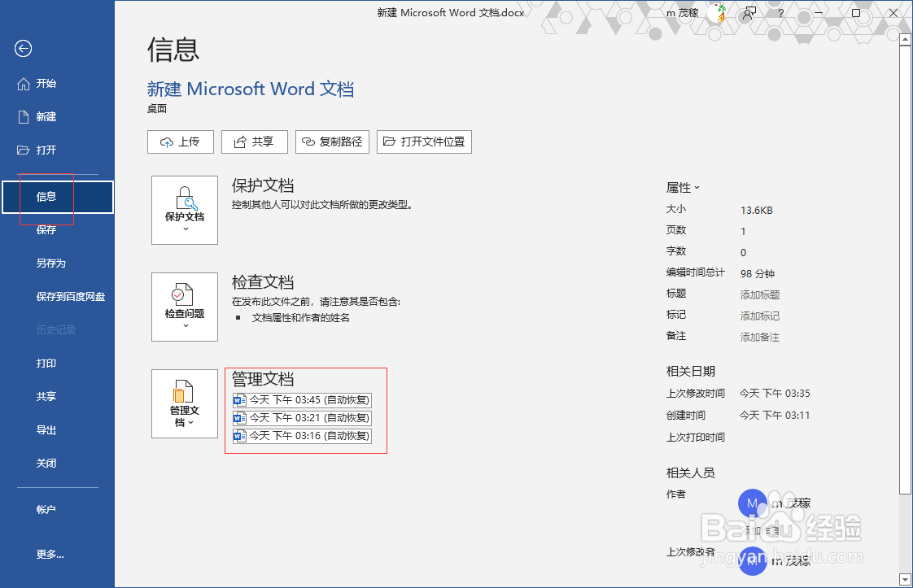Select the 信息 tab
This screenshot has width=913, height=588.
(x=58, y=197)
